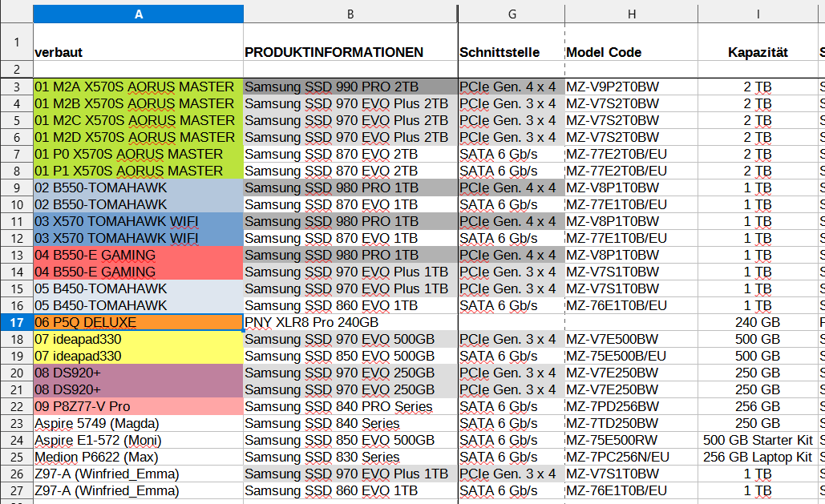
Task: Select row 1 header
Action: (16, 42)
